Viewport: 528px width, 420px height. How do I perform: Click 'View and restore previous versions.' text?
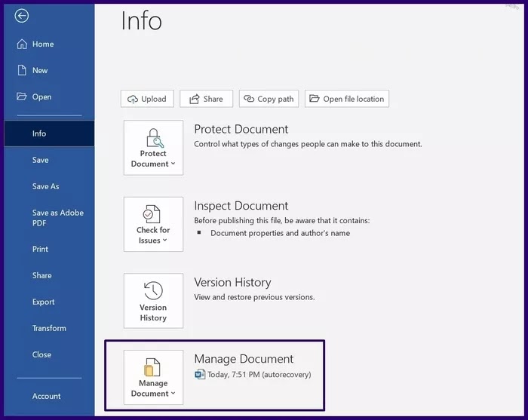coord(254,297)
